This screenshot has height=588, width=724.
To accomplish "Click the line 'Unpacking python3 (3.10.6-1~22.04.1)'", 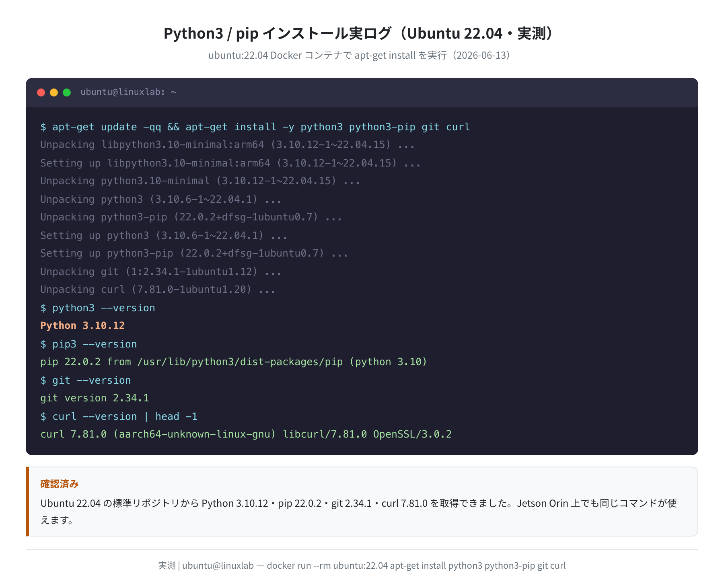I will pos(161,199).
